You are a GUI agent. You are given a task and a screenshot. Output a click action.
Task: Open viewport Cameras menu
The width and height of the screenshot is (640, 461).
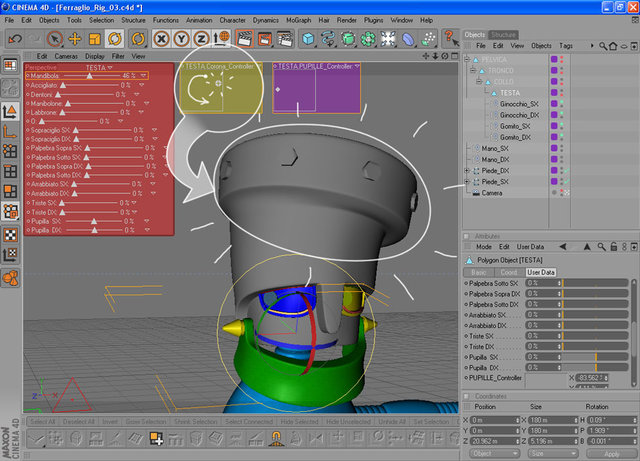point(66,56)
